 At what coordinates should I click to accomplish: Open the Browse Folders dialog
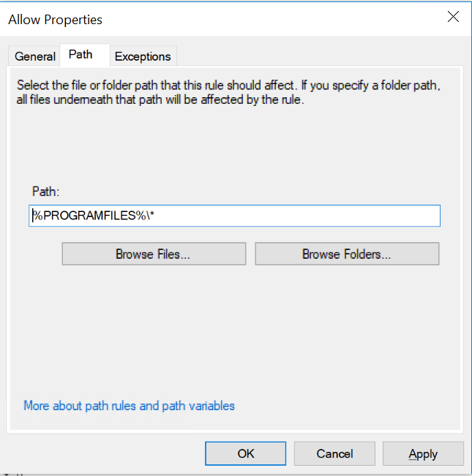coord(347,254)
